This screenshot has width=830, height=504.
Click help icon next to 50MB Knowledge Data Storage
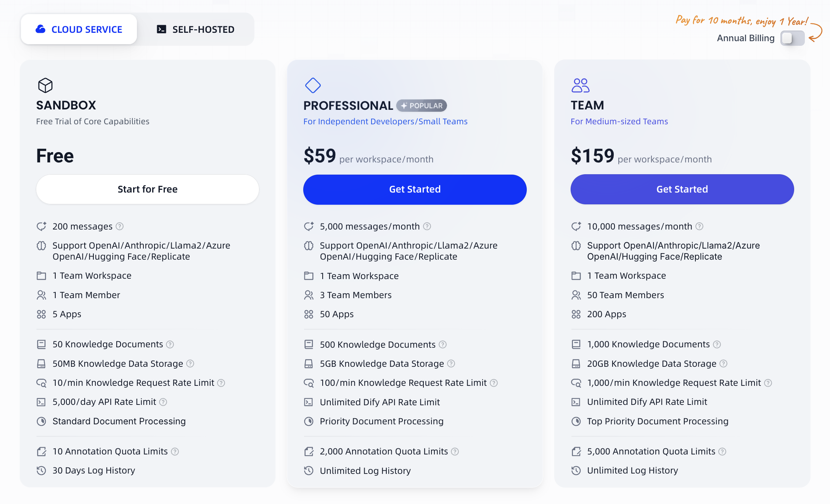pyautogui.click(x=190, y=364)
